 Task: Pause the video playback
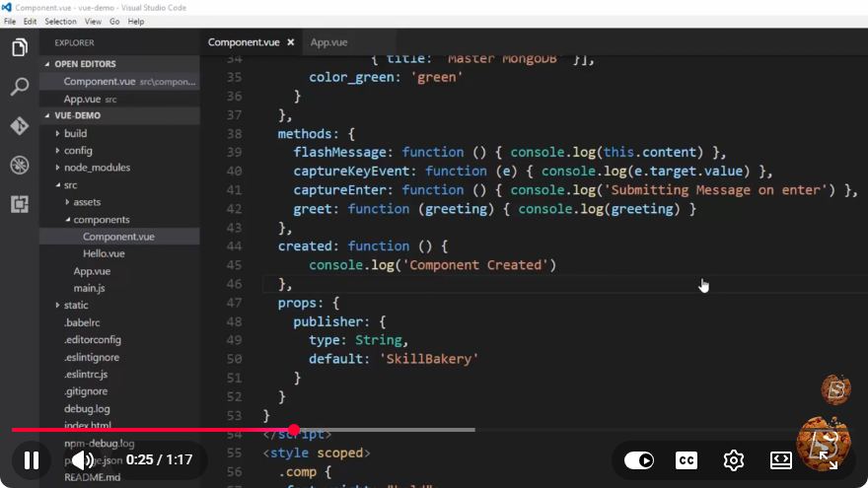click(x=32, y=460)
